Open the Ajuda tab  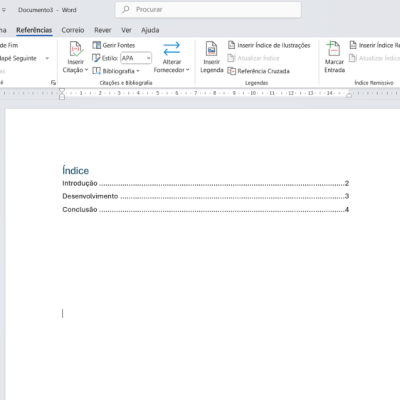pos(150,30)
